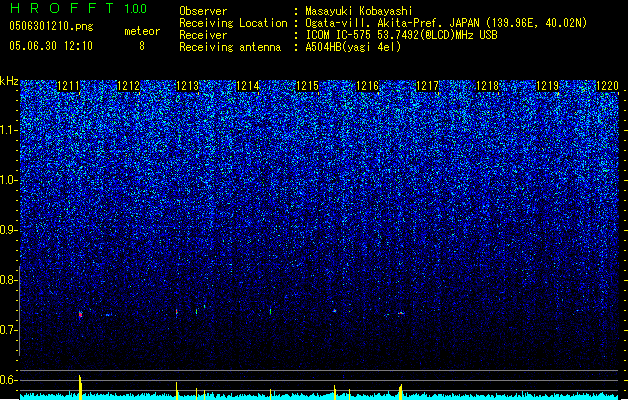Click the meteor count label
Screen dimensions: 629x400
(142, 31)
